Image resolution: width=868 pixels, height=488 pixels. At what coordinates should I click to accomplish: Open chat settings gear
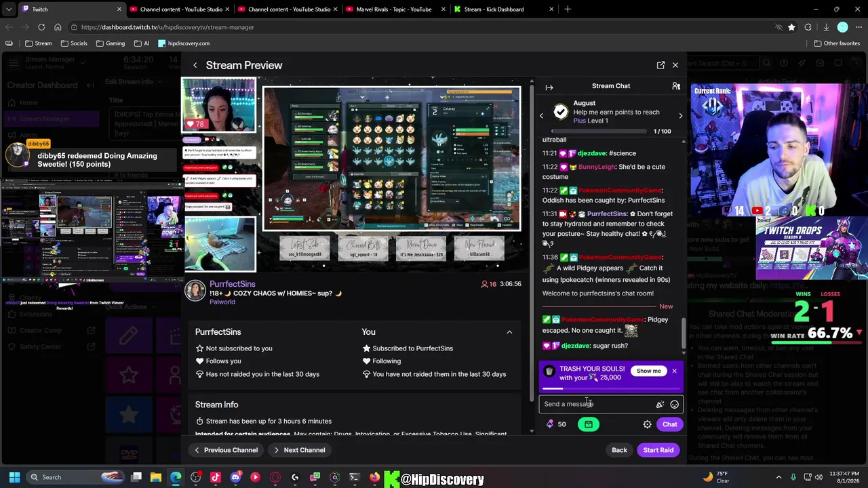(647, 424)
